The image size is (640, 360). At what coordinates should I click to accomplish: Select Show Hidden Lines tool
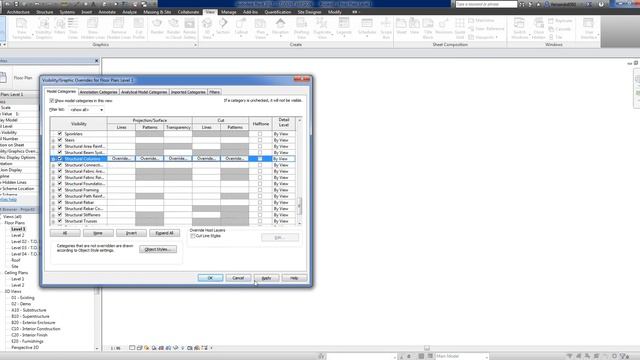pos(93,28)
